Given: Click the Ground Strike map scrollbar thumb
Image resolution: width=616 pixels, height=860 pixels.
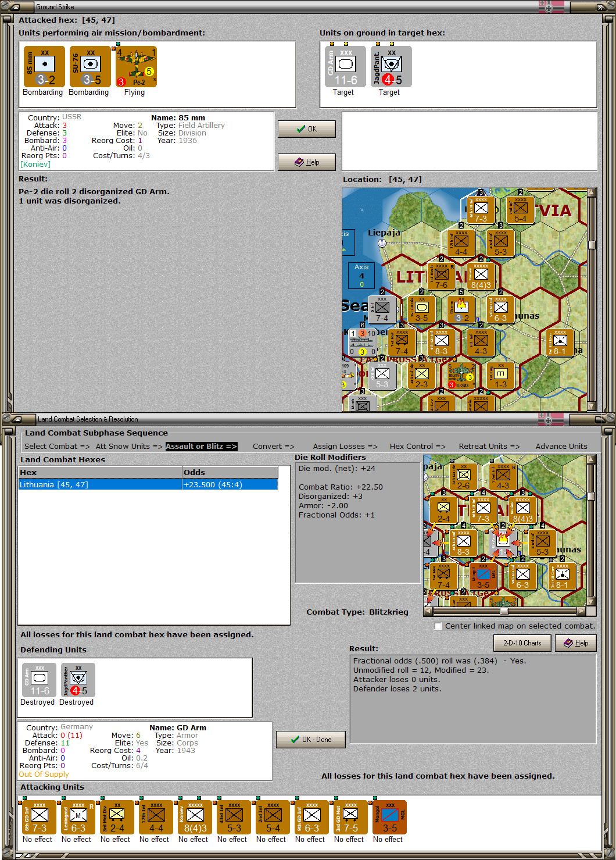Looking at the screenshot, I should pos(592,245).
